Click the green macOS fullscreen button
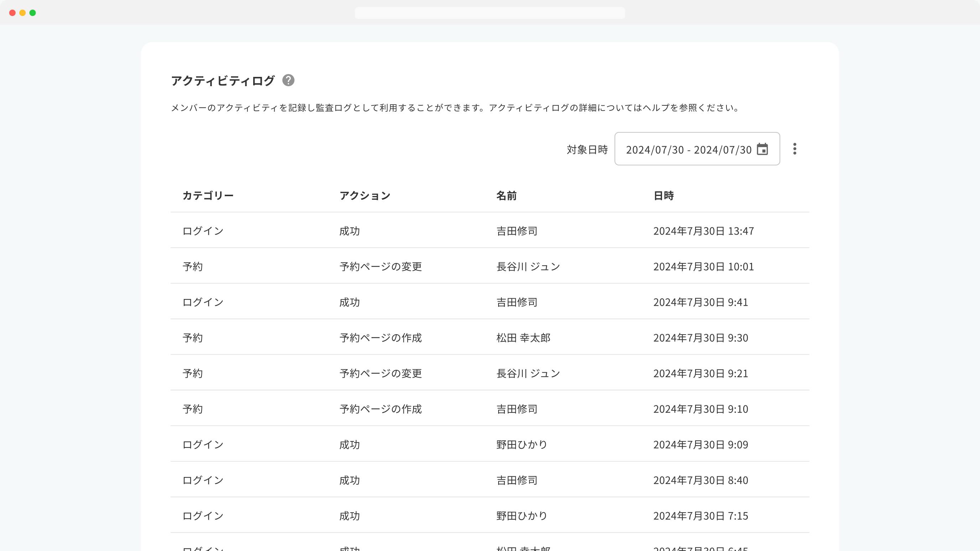This screenshot has height=551, width=980. 33,13
